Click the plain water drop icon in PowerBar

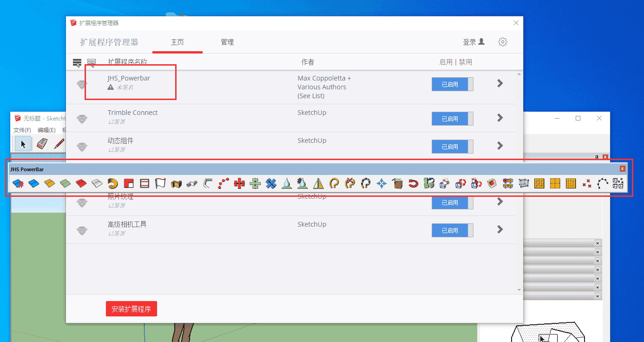click(287, 183)
